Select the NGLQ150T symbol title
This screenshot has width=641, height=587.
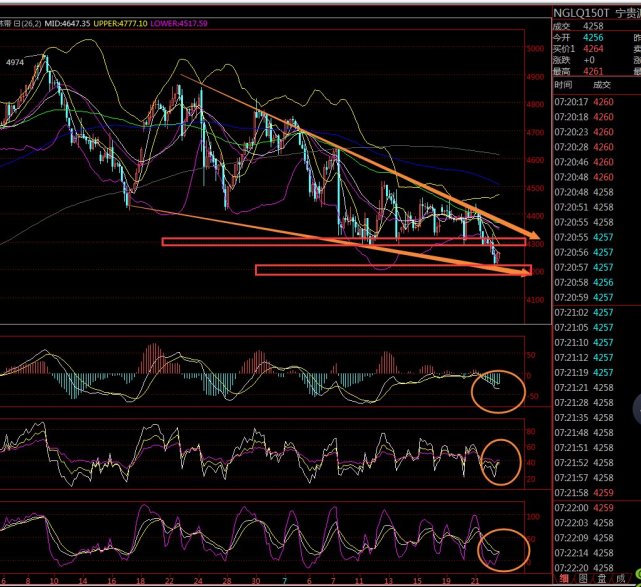point(581,13)
